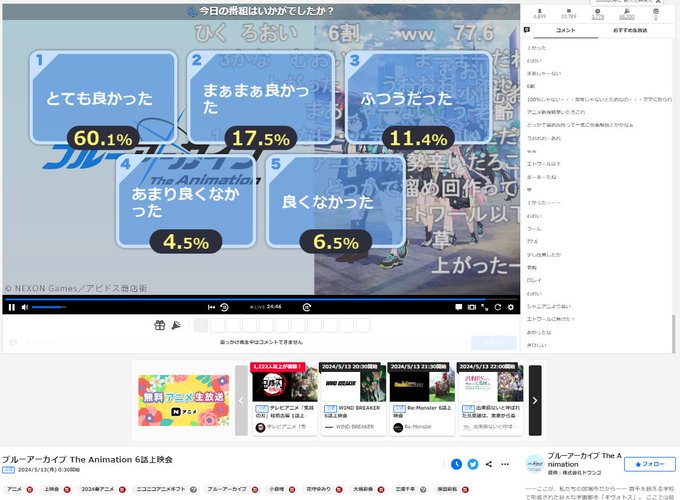The height and width of the screenshot is (500, 680).
Task: Select poll option とても良かった
Action: 103,98
